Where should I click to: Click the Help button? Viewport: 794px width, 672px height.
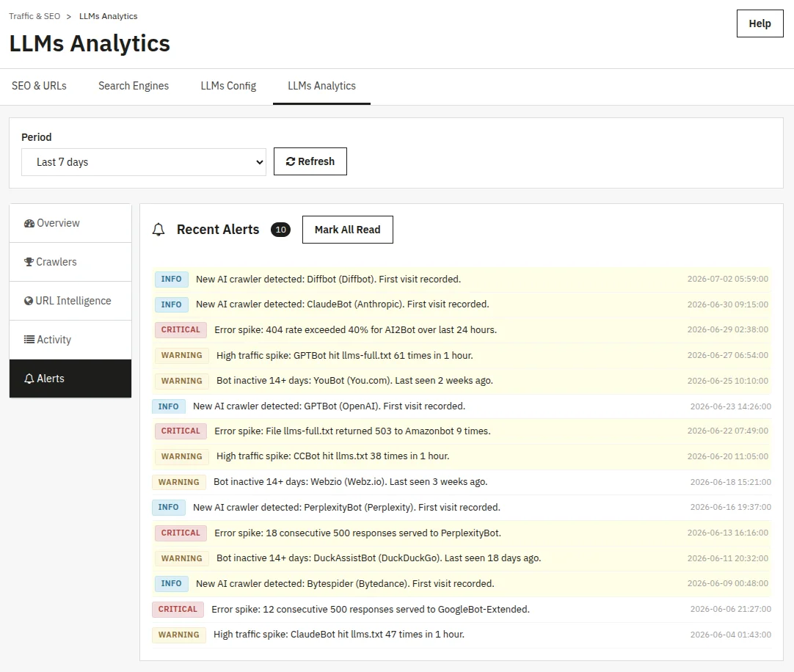pos(760,23)
